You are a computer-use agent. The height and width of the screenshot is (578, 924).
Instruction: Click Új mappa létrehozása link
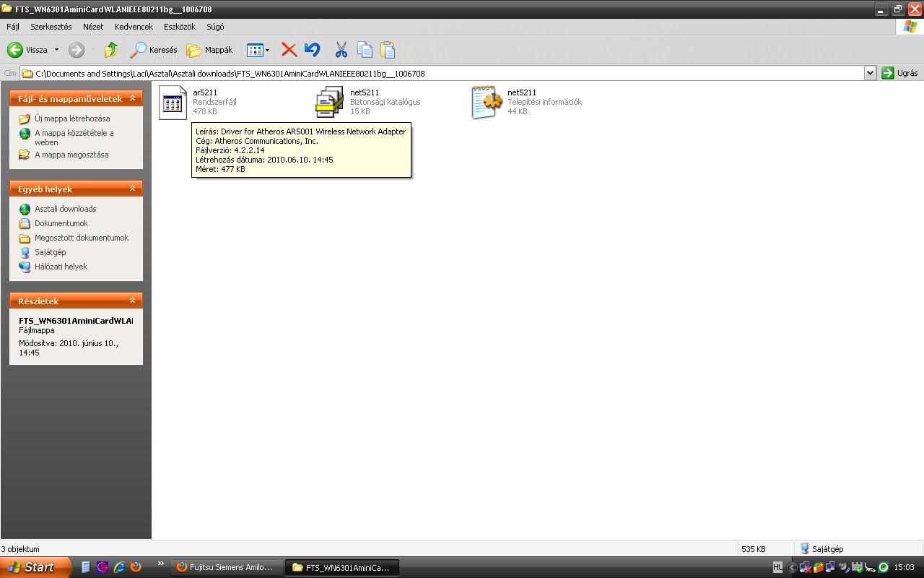[x=72, y=118]
